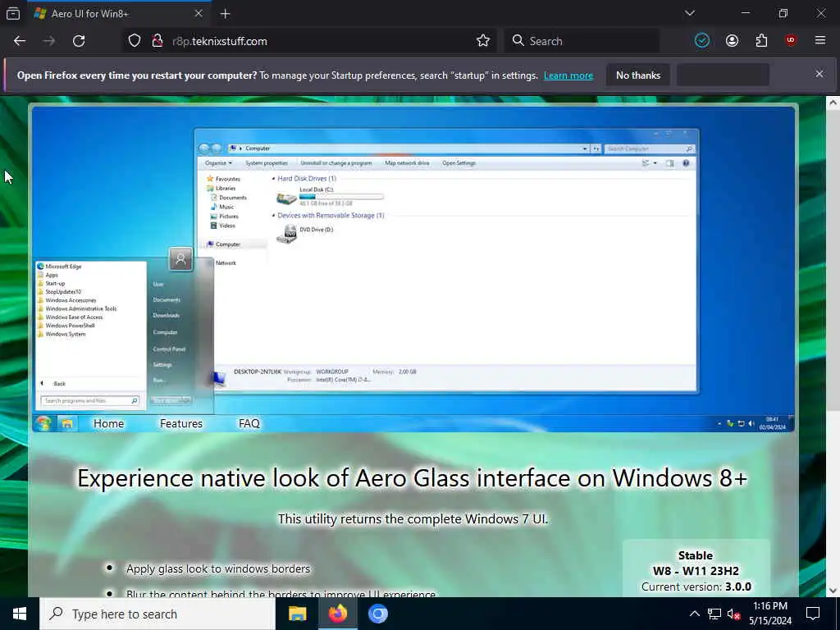Open network status tray icon

[714, 614]
